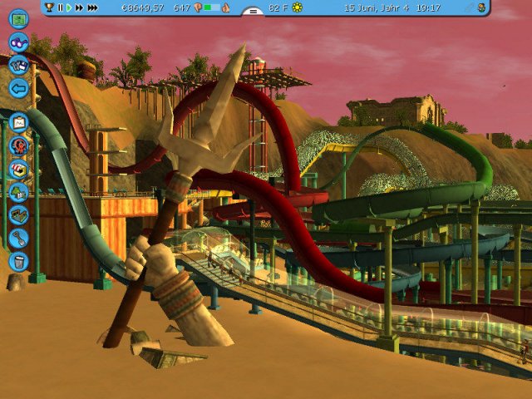
Task: Open the rides construction icon
Action: click(18, 146)
